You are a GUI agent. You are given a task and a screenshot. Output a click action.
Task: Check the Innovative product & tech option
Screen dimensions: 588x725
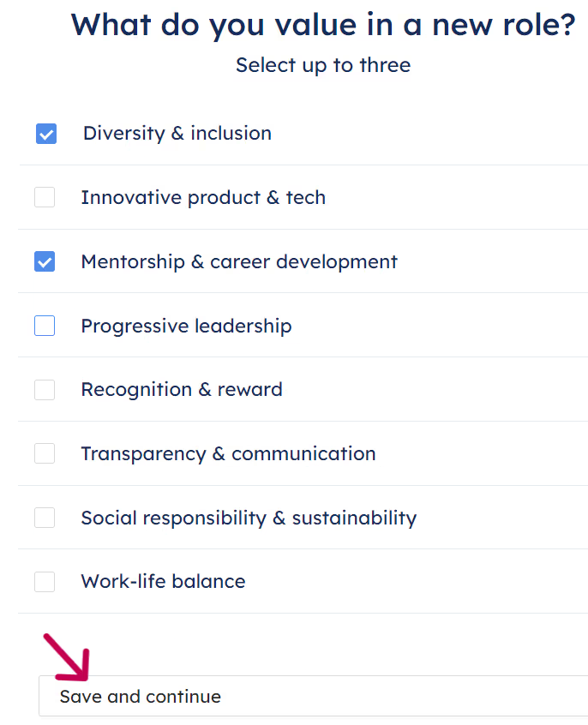coord(45,197)
